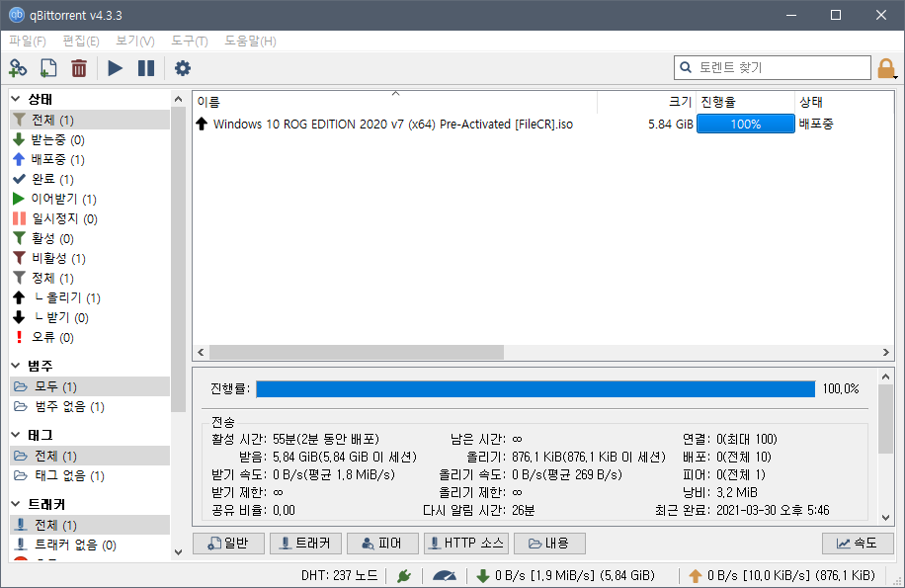The height and width of the screenshot is (588, 905).
Task: Select the 정체 (1) filter
Action: (x=90, y=278)
